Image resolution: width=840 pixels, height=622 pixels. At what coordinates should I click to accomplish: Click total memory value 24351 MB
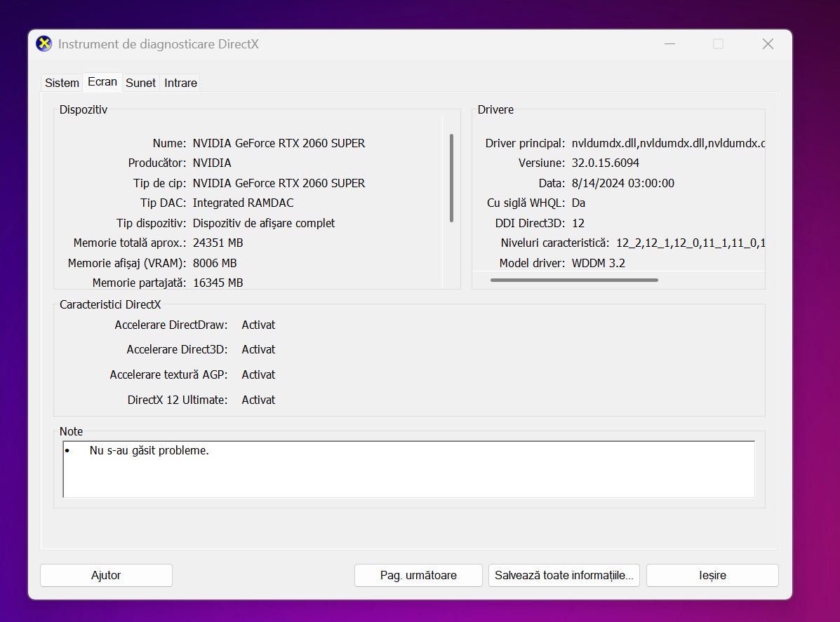pyautogui.click(x=218, y=243)
